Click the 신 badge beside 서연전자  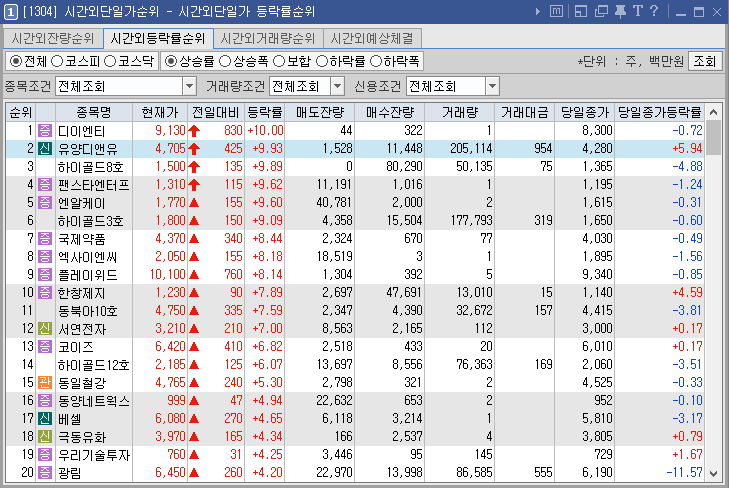coord(45,329)
